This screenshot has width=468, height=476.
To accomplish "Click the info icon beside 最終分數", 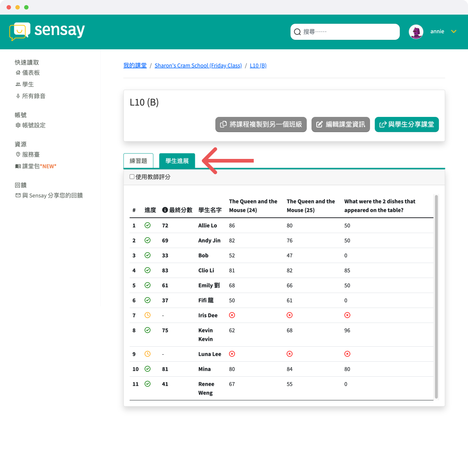I will [x=165, y=210].
